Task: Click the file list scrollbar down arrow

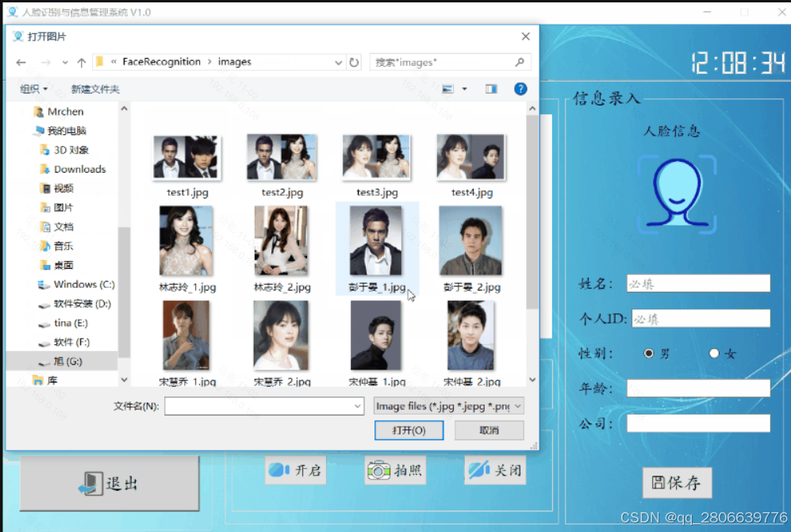Action: pos(532,380)
